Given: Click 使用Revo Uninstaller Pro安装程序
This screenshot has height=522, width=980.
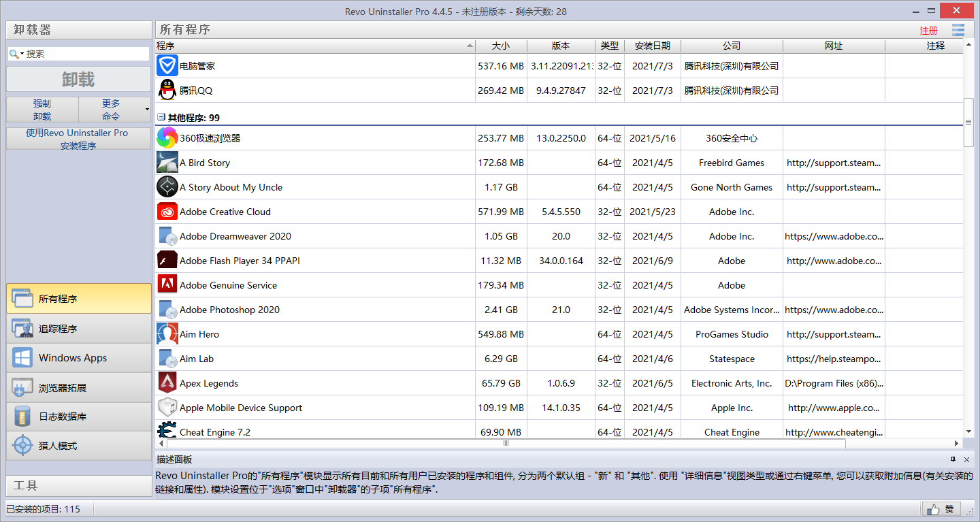Looking at the screenshot, I should tap(79, 139).
